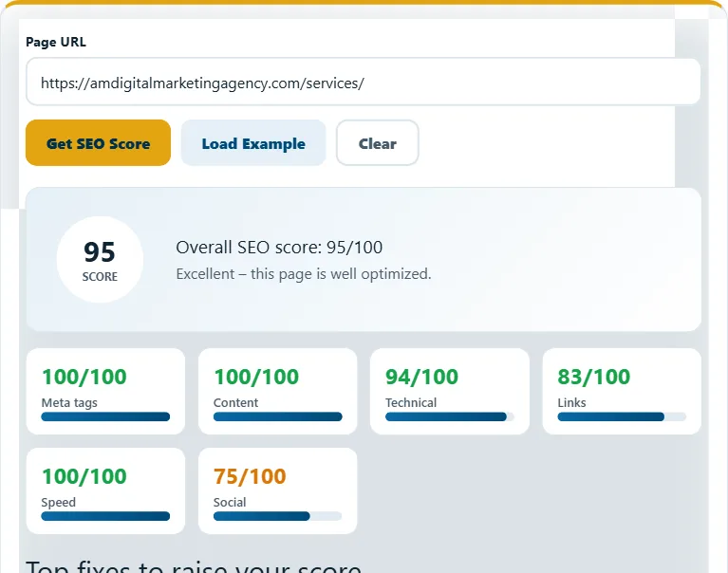
Task: Click the Content progress bar
Action: pos(278,416)
